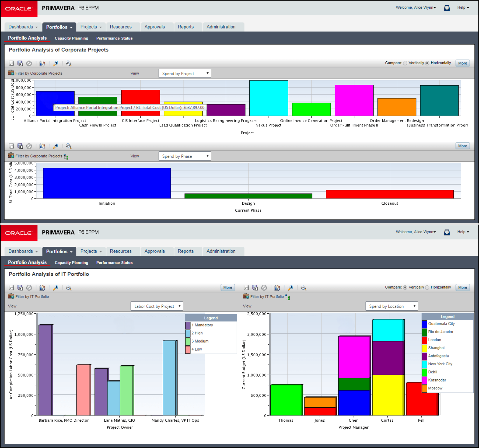Click the More button near Compare options

(x=462, y=63)
